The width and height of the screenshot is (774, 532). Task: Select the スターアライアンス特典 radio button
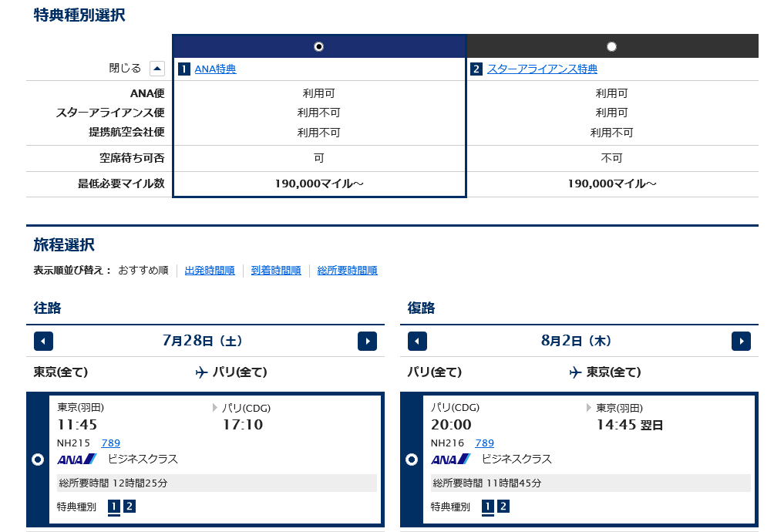611,46
